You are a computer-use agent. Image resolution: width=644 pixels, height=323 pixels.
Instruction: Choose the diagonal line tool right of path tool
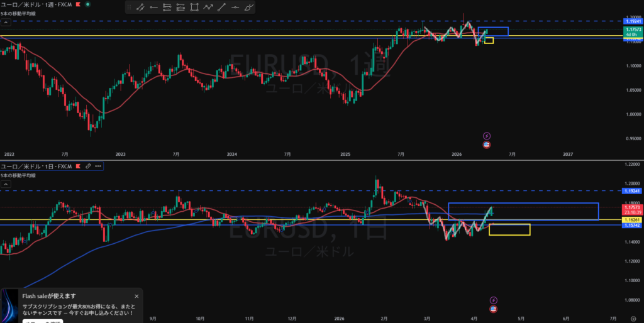(x=221, y=8)
